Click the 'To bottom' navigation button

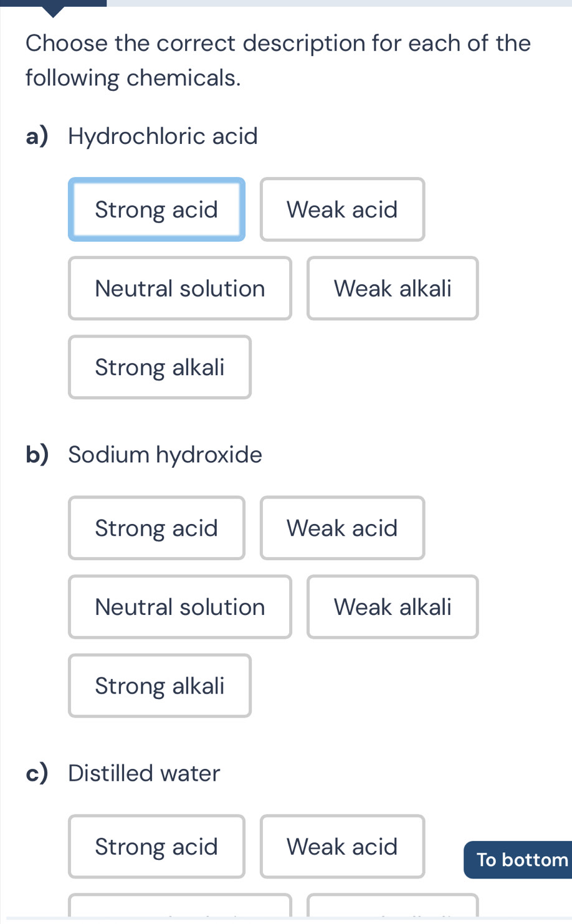click(x=521, y=860)
